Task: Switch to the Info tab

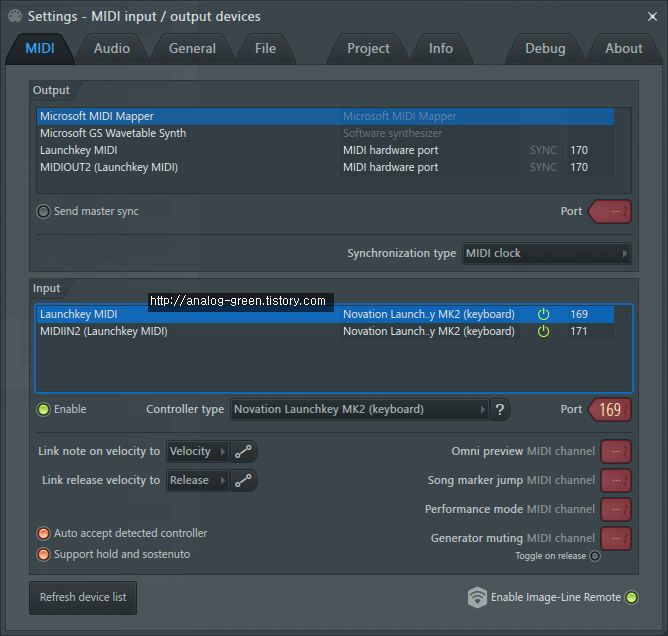Action: coord(441,49)
